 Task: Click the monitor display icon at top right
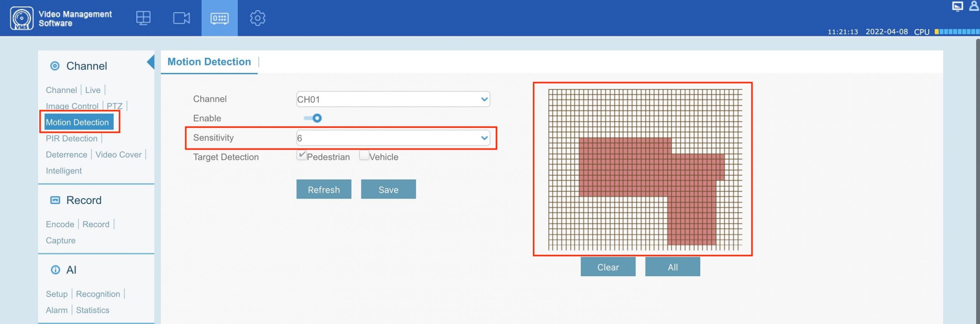click(x=957, y=7)
